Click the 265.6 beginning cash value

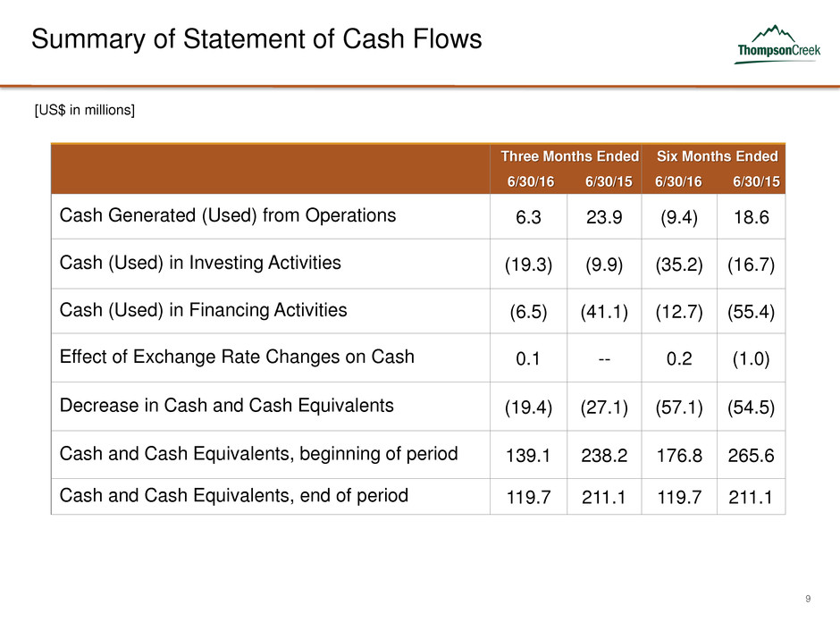(752, 457)
